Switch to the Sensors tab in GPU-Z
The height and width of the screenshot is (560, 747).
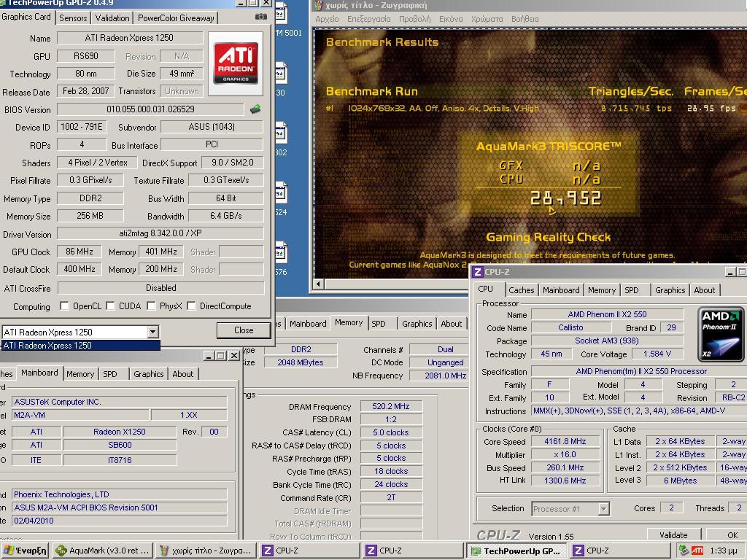coord(73,18)
